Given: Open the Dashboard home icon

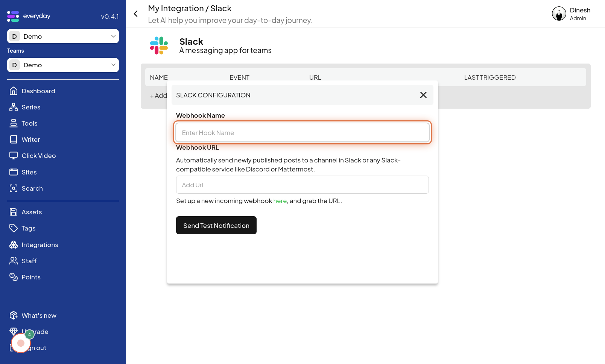Looking at the screenshot, I should point(14,91).
